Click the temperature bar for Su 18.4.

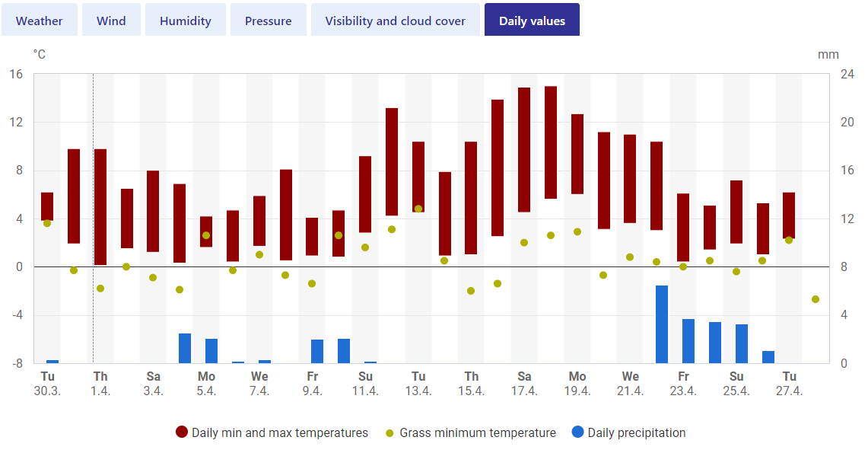(551, 142)
